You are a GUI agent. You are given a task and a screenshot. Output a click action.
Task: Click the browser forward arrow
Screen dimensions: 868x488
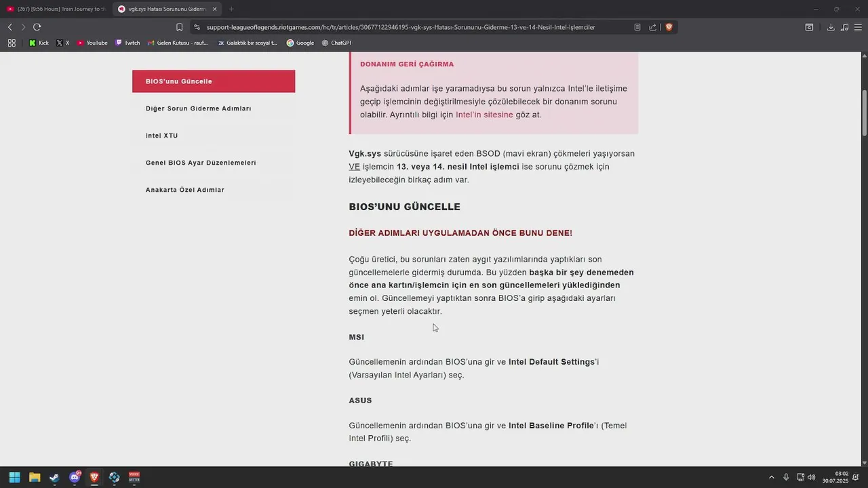tap(23, 27)
